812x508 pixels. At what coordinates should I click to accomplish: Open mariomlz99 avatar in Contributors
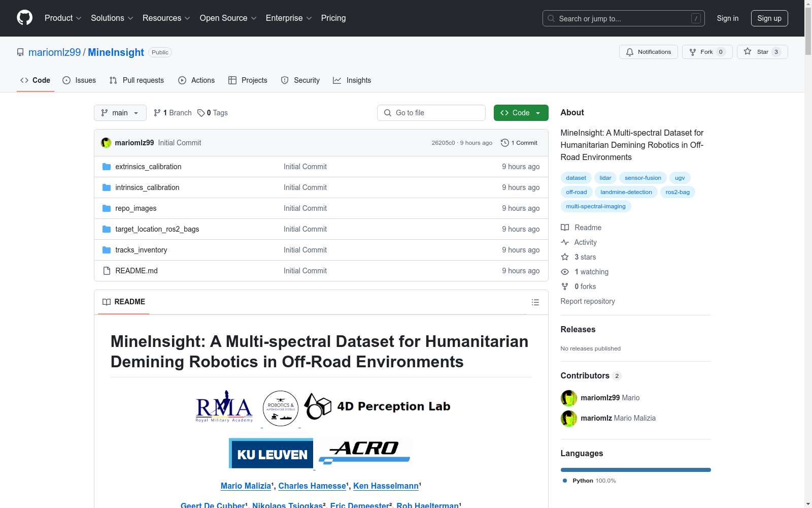click(569, 398)
